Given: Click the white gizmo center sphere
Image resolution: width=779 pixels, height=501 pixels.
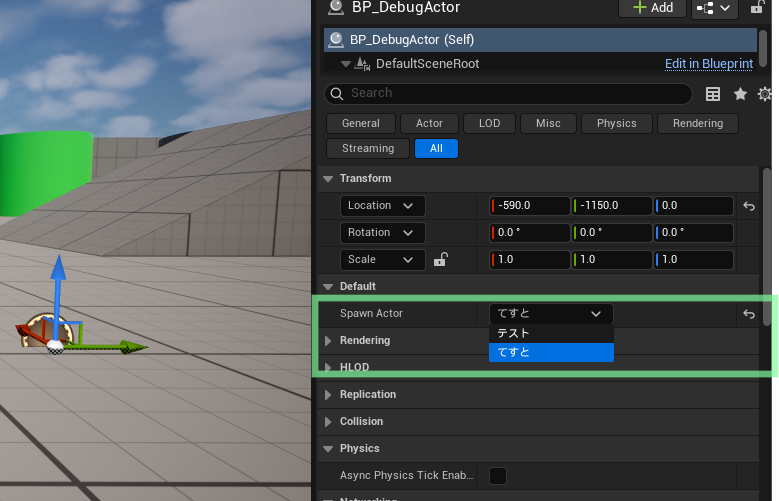Looking at the screenshot, I should tap(55, 346).
